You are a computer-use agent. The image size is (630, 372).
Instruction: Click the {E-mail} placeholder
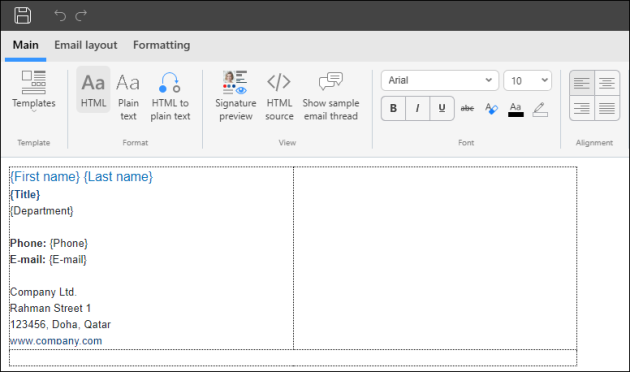pos(68,260)
